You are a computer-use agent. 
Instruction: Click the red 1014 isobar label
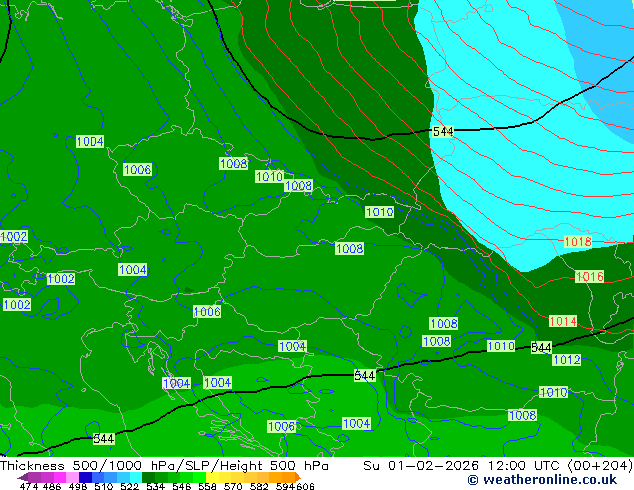(x=563, y=321)
